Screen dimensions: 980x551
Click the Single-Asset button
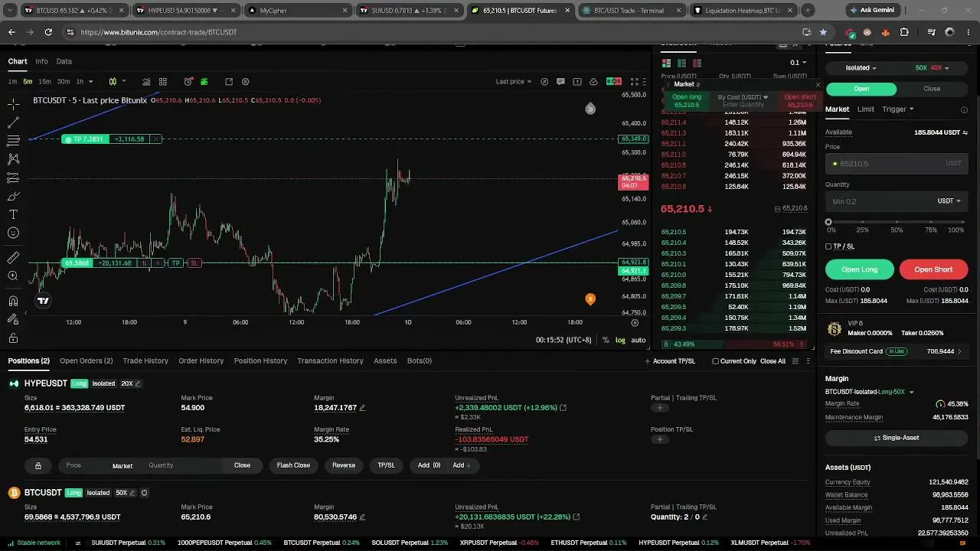tap(897, 438)
